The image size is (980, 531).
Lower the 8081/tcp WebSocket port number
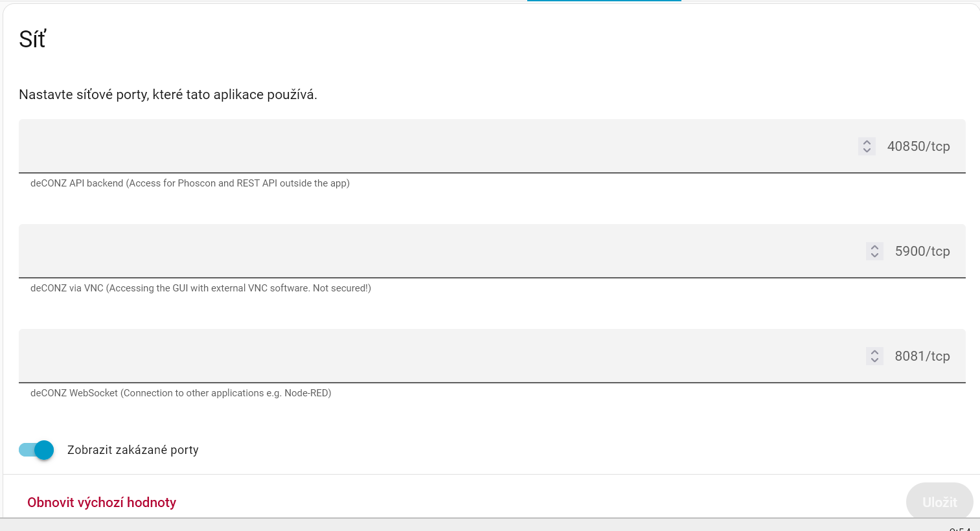tap(874, 361)
